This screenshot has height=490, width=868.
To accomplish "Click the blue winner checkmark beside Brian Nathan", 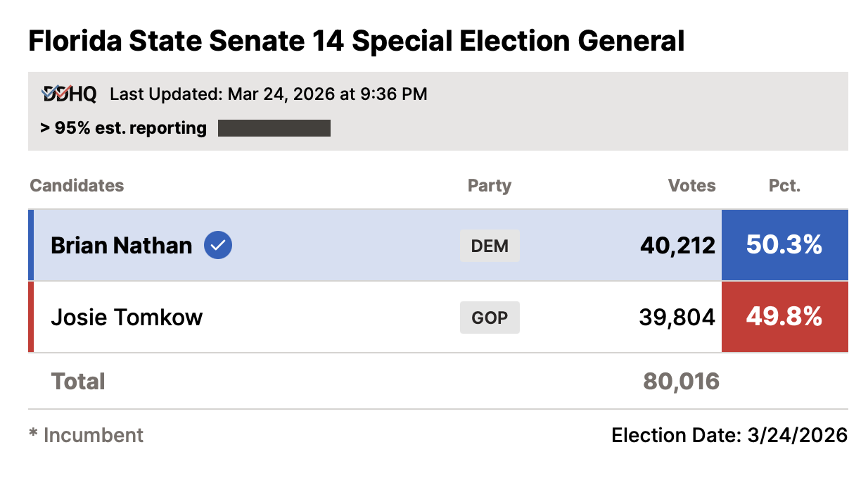I will click(218, 245).
